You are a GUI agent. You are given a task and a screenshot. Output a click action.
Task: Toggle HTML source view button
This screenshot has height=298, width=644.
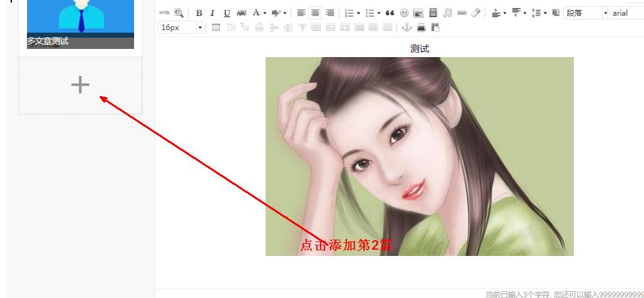164,13
